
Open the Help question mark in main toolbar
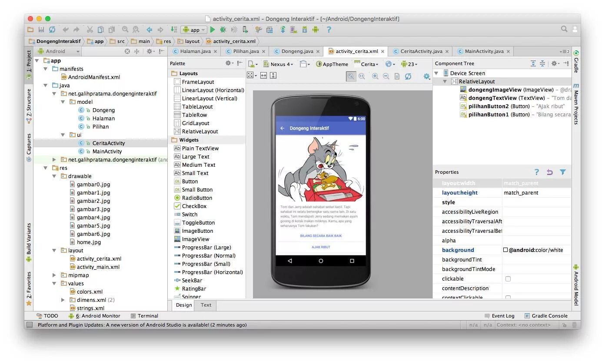pos(329,30)
